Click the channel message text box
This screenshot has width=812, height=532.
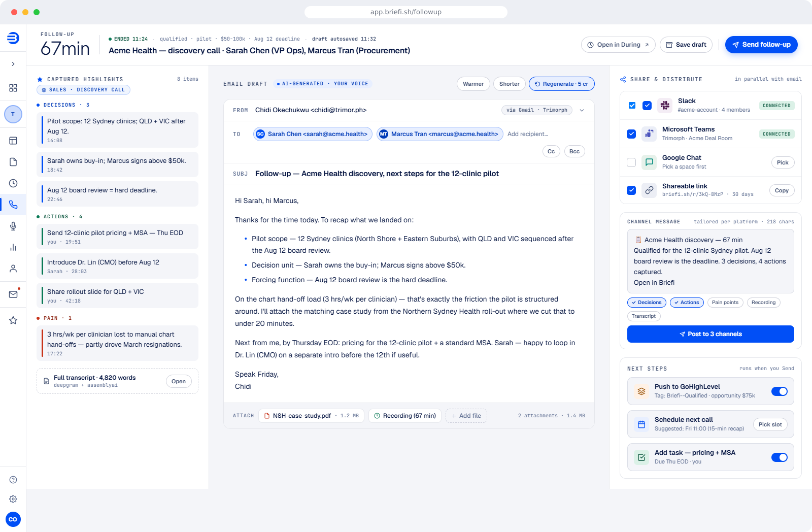(x=710, y=261)
